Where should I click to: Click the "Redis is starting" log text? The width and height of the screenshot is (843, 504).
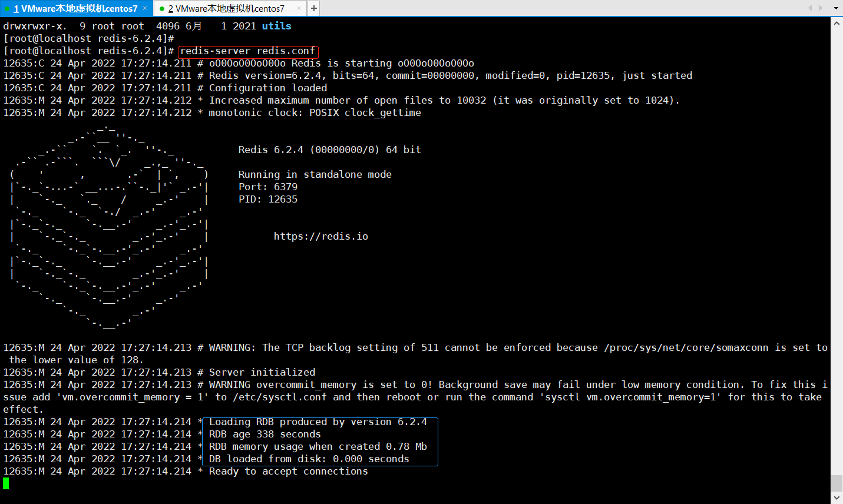click(x=342, y=63)
